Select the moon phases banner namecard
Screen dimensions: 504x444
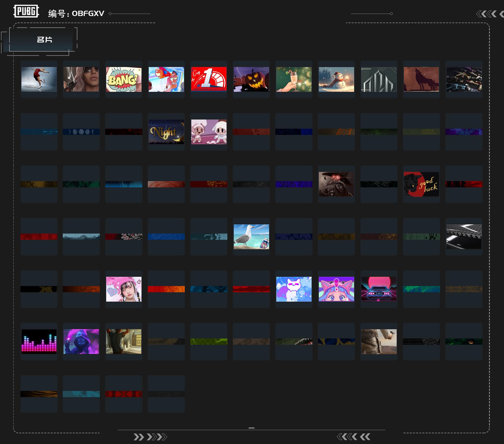(x=81, y=132)
